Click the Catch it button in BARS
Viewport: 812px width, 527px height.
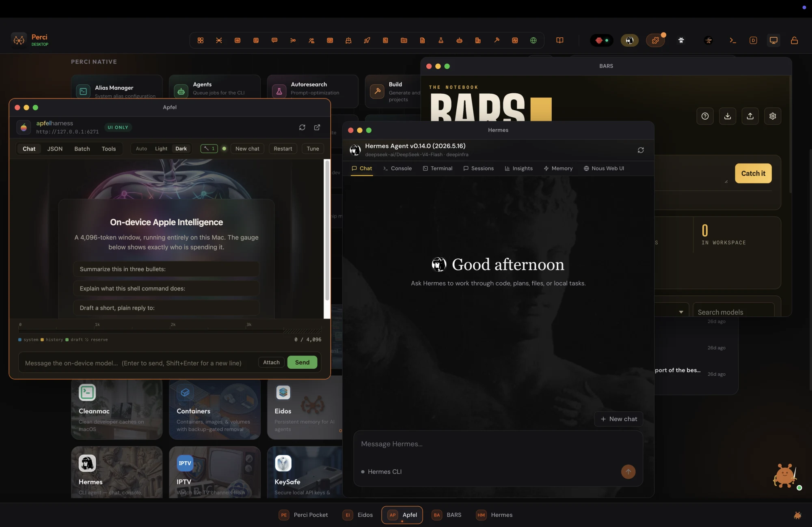click(753, 173)
